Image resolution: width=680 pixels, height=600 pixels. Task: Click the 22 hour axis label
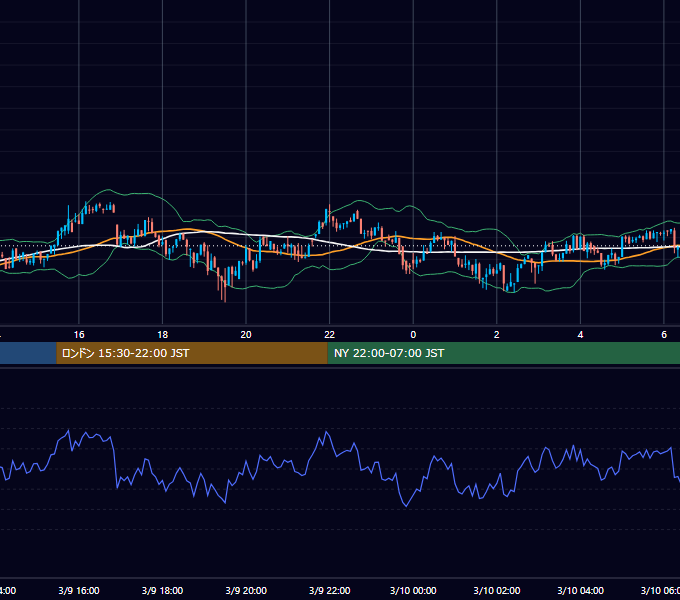(330, 335)
